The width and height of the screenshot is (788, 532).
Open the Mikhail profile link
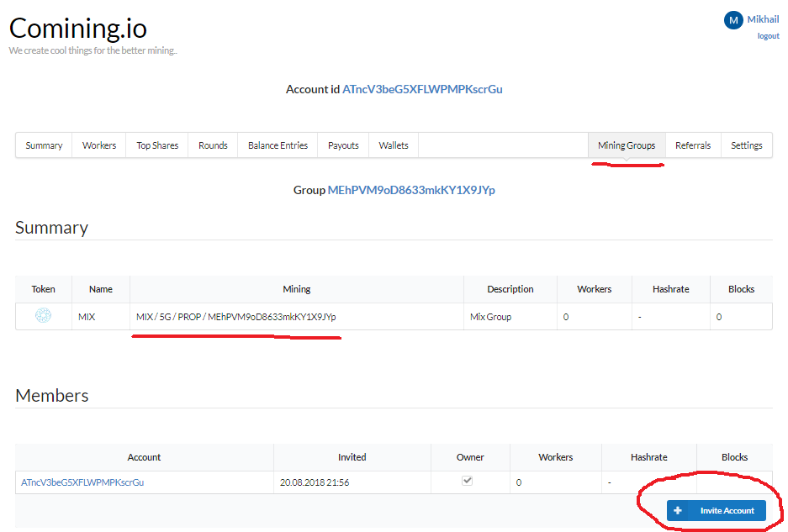763,19
